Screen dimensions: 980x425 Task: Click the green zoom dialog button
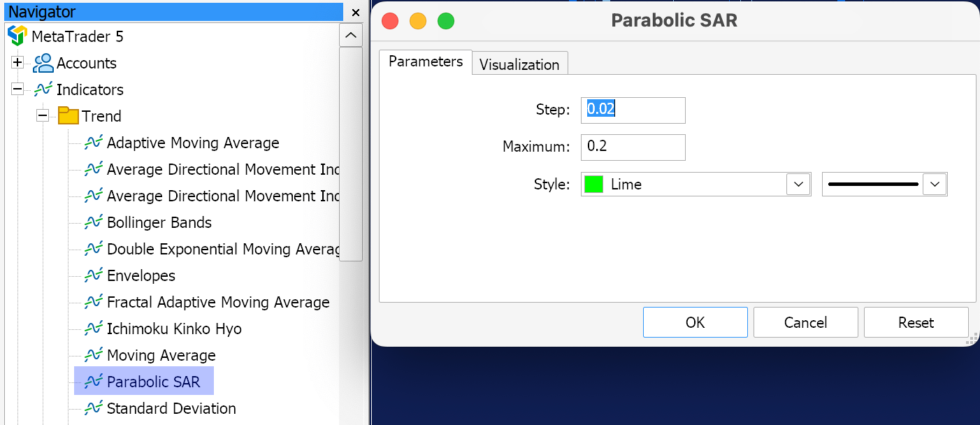pos(446,21)
